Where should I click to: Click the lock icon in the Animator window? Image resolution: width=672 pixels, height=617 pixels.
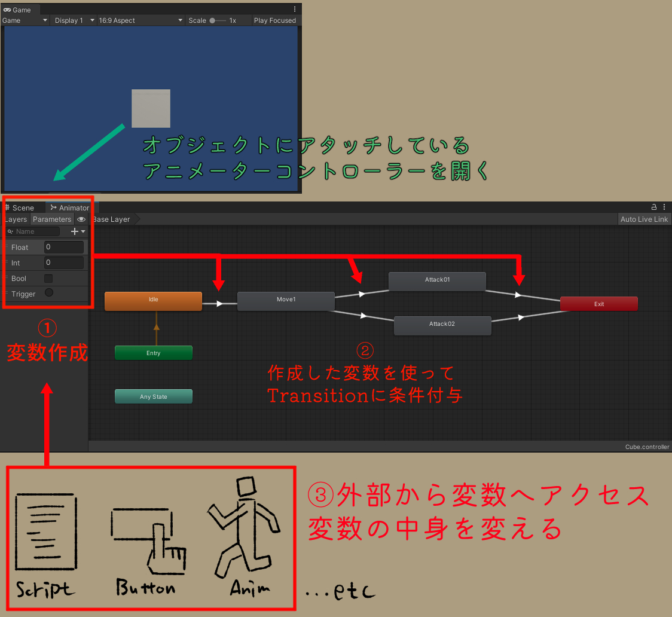click(653, 206)
